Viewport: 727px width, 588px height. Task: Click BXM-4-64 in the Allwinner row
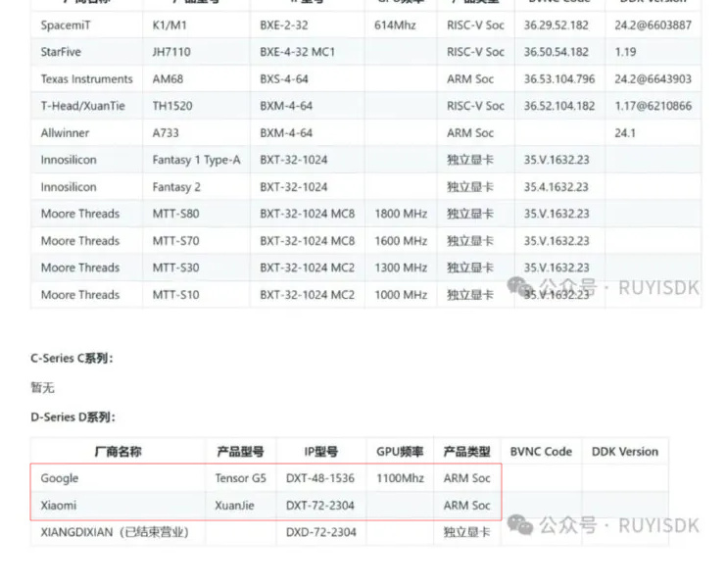286,133
